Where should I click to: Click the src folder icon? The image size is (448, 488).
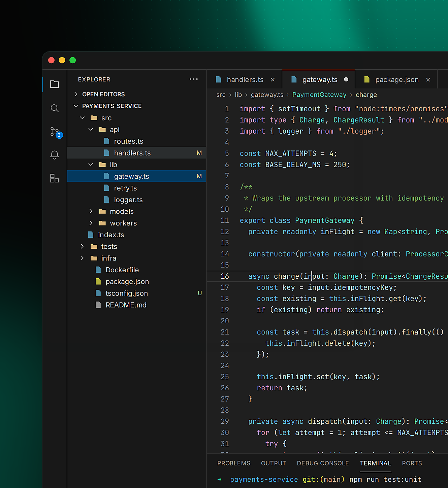point(94,118)
